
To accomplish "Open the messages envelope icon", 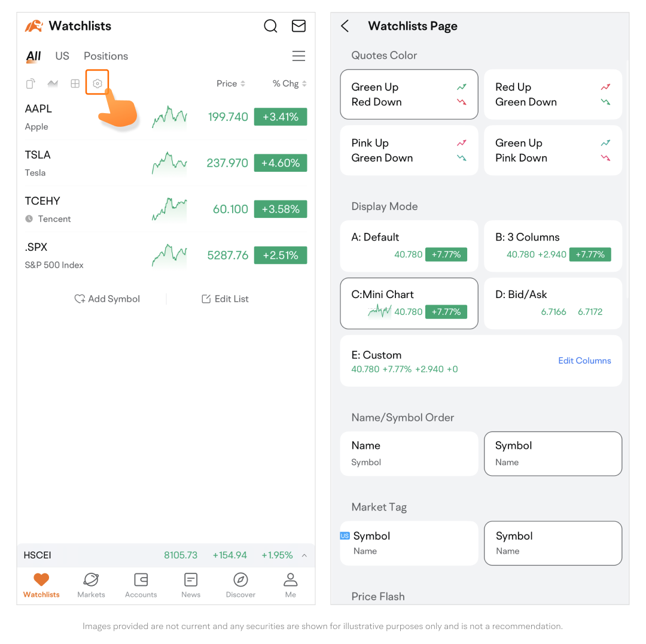I will point(298,26).
